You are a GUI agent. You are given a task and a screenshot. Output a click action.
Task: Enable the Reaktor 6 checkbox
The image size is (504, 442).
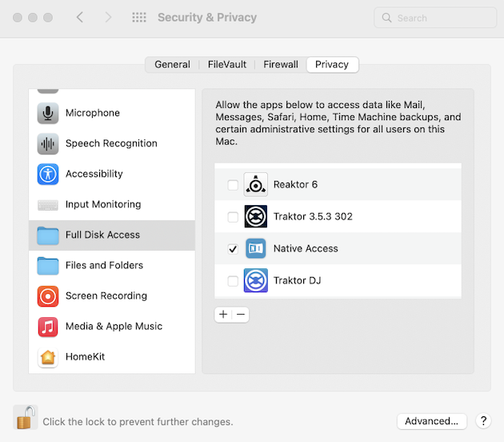(233, 185)
